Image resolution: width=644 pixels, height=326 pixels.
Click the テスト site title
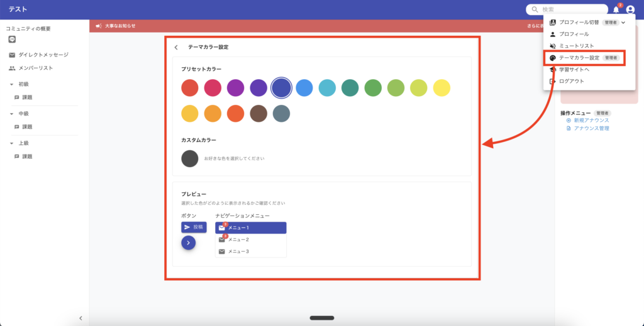18,9
